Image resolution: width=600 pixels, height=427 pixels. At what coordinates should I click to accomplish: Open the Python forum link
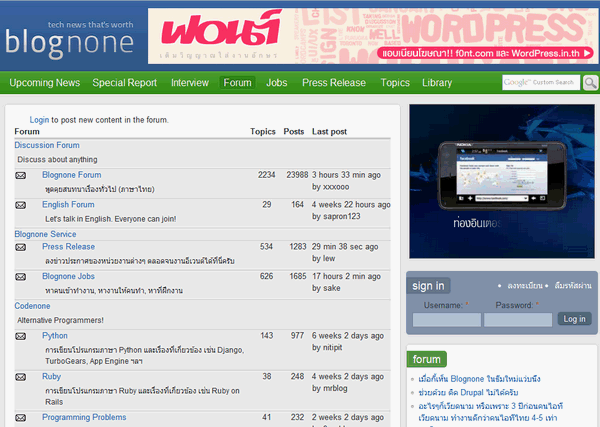(x=55, y=336)
